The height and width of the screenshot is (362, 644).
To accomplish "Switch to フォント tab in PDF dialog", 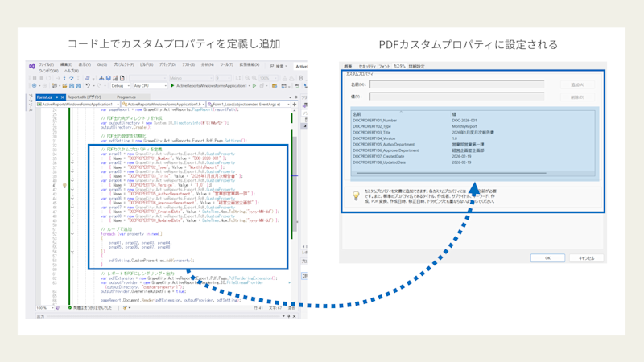I will point(384,66).
